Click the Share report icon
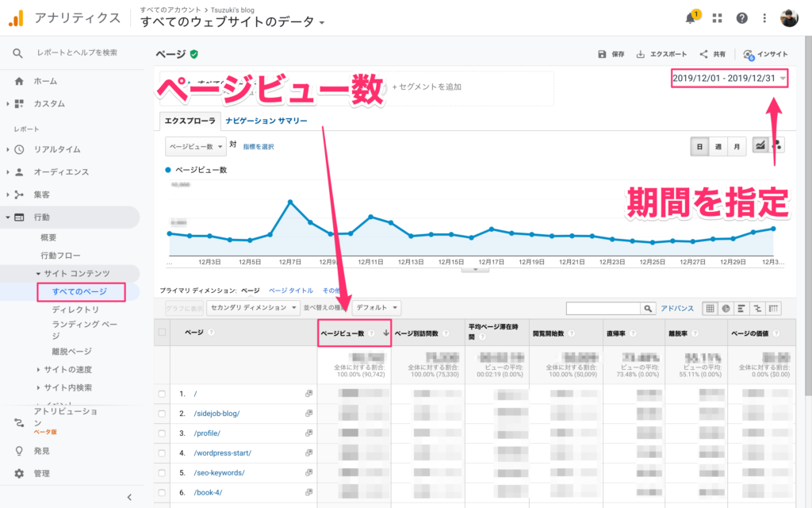Viewport: 812px width, 508px height. [x=703, y=54]
